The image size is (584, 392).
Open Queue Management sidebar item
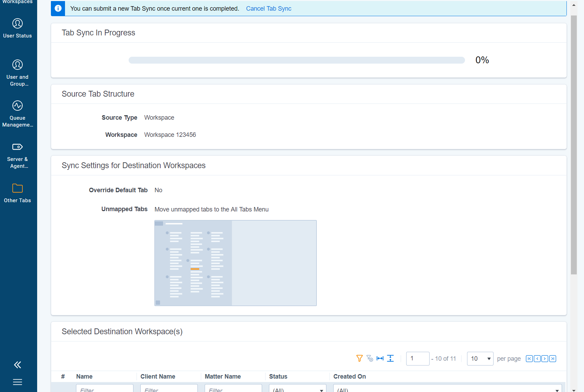tap(18, 114)
